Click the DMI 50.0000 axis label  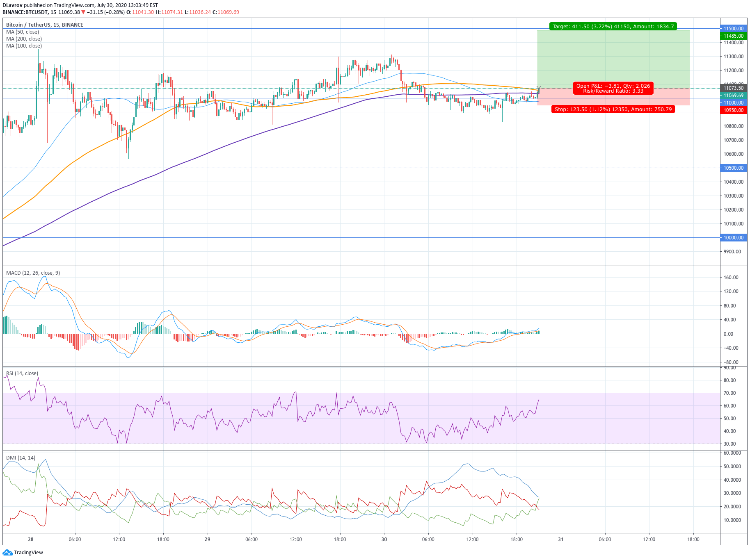pos(732,467)
